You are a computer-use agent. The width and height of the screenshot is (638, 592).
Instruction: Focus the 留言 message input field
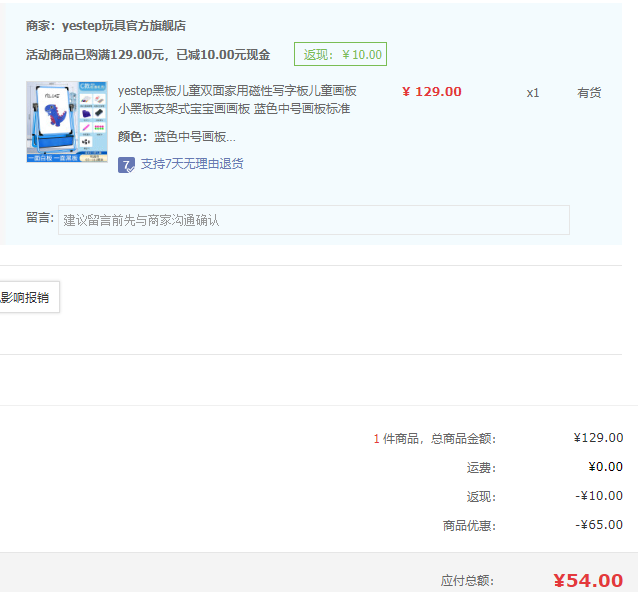(314, 220)
